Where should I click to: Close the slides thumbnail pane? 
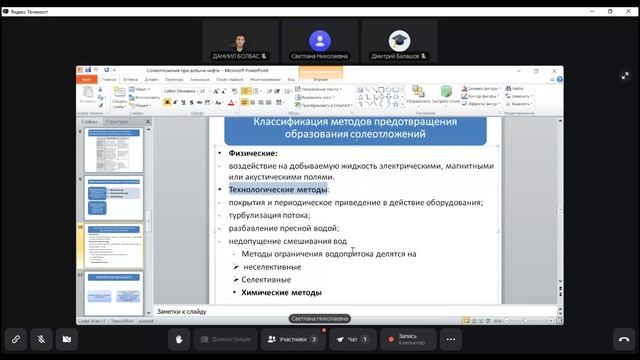(148, 122)
